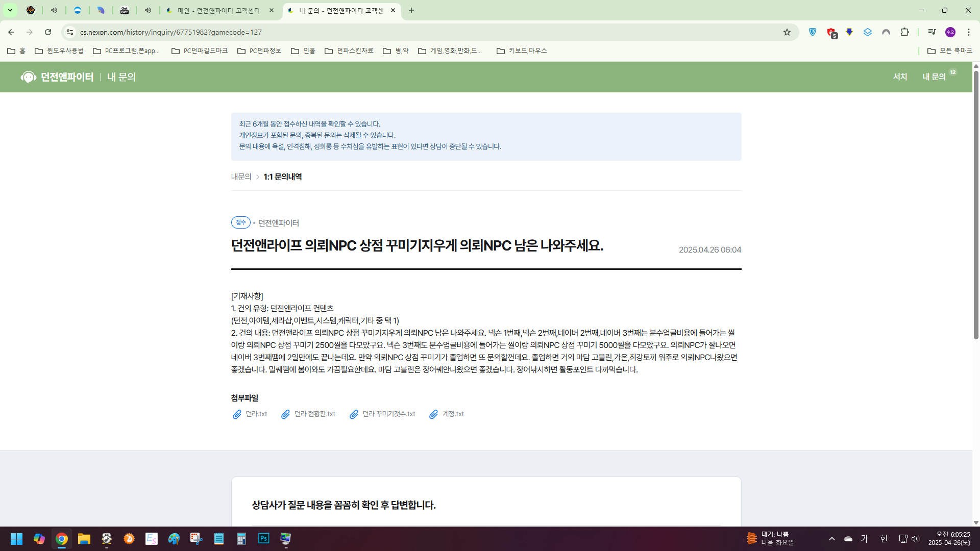980x551 pixels.
Task: Open 내 문의 menu with 12 badge
Action: (934, 77)
